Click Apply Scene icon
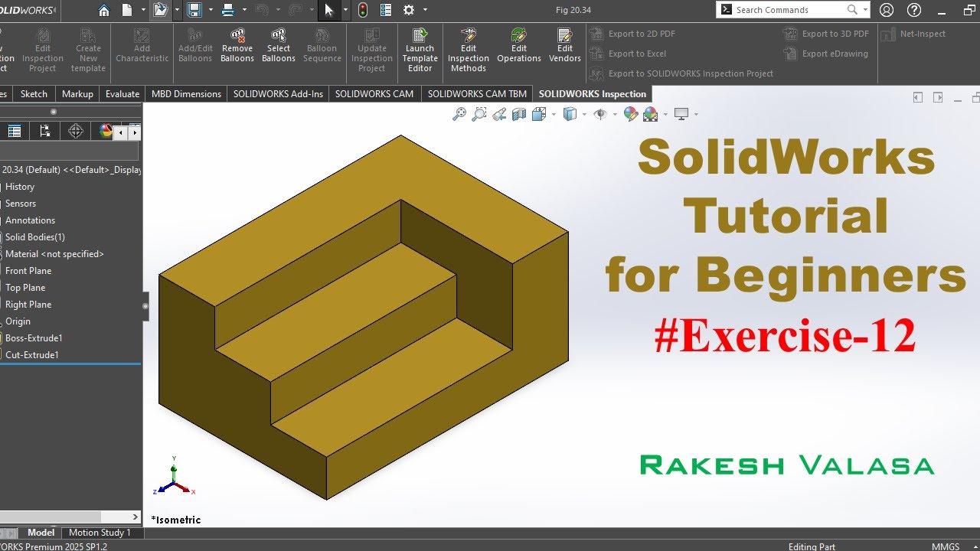Screen dimensions: 980x551 tap(651, 114)
